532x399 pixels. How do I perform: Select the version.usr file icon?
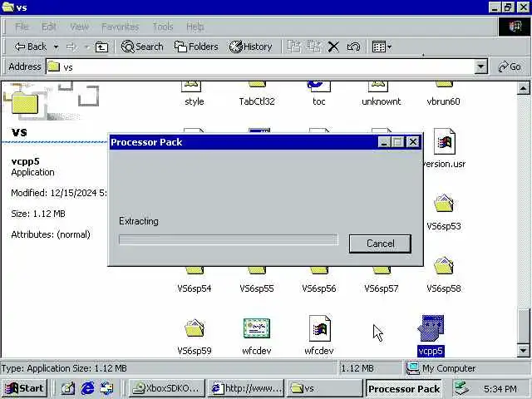(445, 141)
